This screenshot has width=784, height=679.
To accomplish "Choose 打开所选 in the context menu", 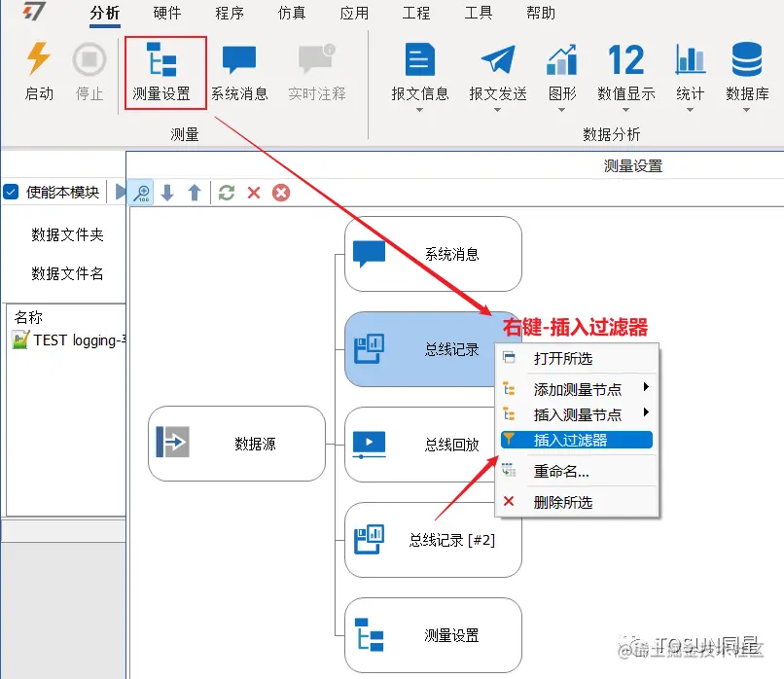I will pos(577,359).
